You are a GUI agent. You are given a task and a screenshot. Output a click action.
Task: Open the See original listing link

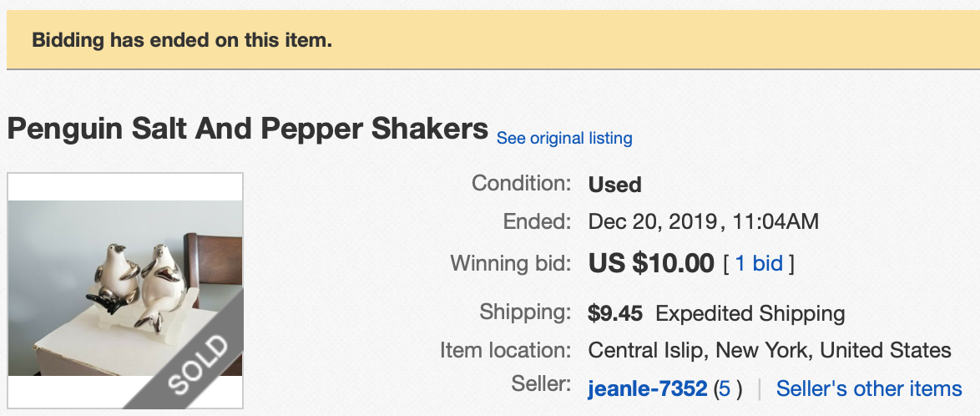point(564,138)
